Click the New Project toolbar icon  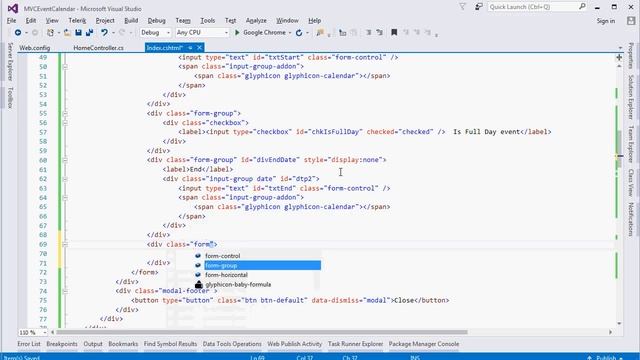50,33
